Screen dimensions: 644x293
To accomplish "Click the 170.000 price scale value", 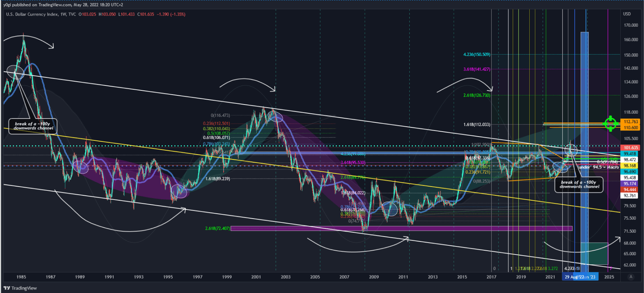I will pyautogui.click(x=631, y=25).
